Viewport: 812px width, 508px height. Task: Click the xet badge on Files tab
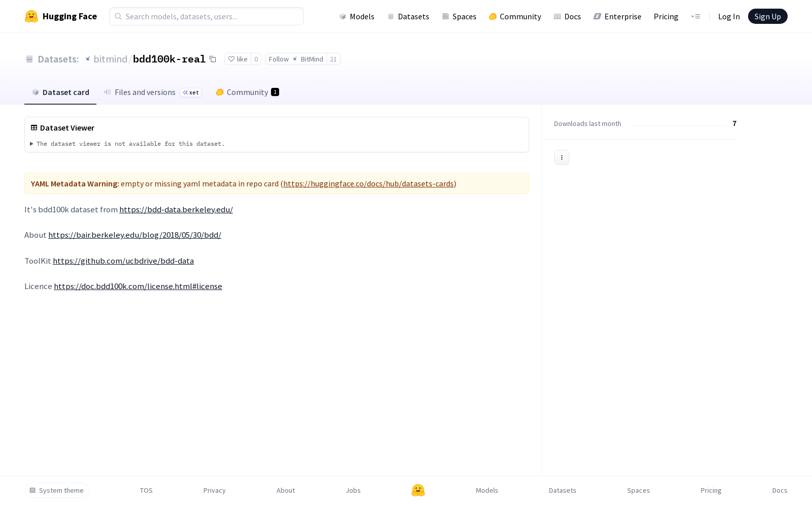tap(191, 92)
